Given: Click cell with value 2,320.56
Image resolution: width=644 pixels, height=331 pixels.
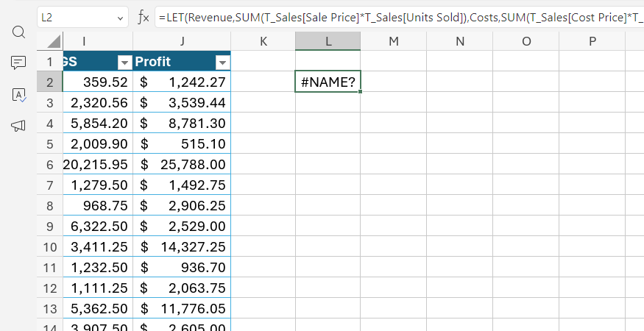Looking at the screenshot, I should (98, 102).
